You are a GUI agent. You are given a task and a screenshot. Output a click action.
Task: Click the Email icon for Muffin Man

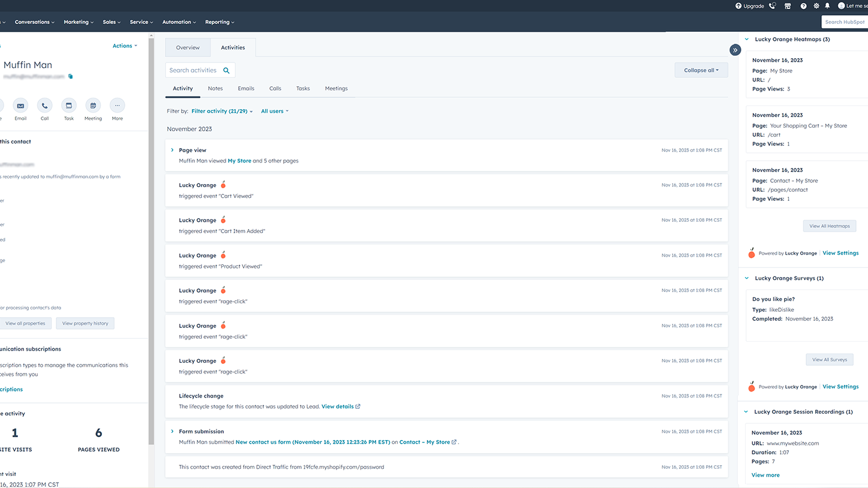[x=20, y=106]
